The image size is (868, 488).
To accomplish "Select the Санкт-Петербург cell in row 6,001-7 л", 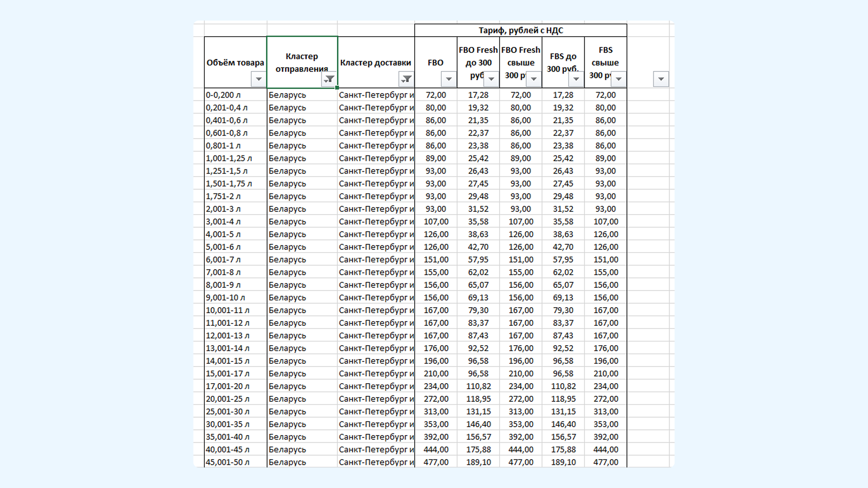I will (x=376, y=259).
